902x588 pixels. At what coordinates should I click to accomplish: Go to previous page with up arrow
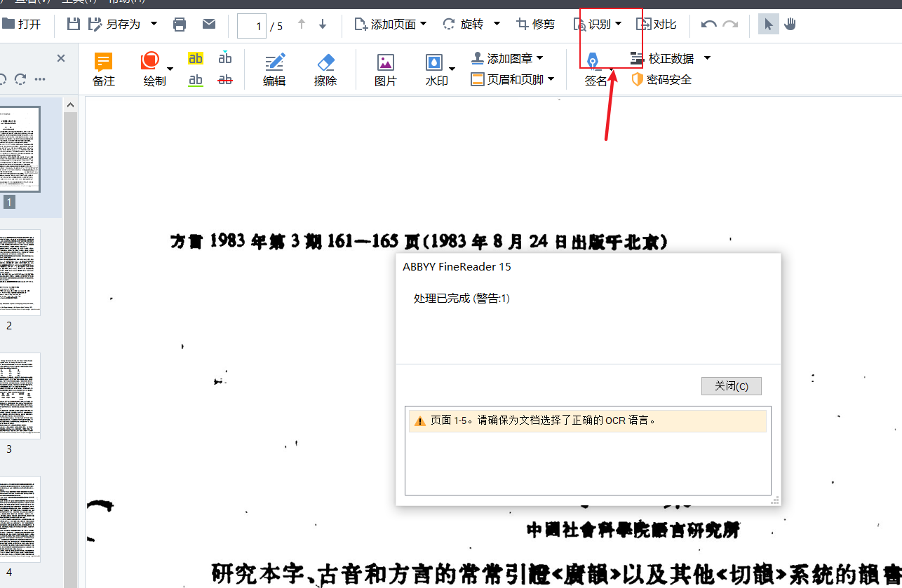coord(302,25)
